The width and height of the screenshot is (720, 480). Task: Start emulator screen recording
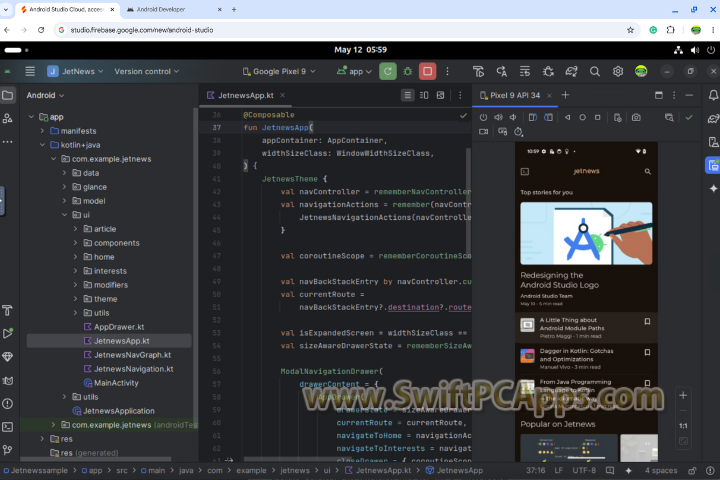(484, 132)
